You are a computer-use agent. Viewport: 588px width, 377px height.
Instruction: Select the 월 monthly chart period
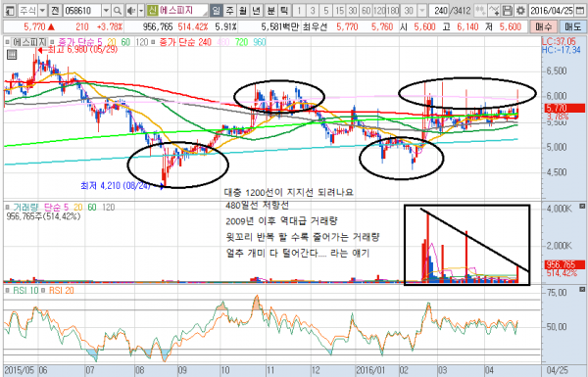[x=243, y=11]
